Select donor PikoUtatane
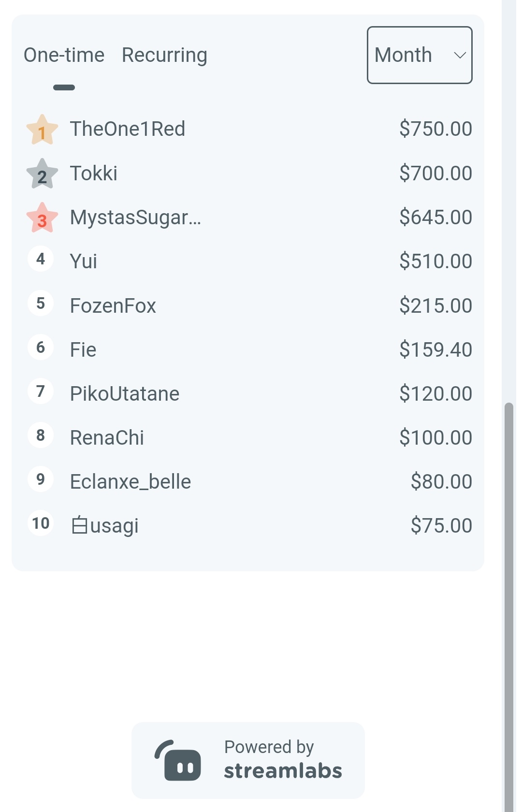The image size is (522, 812). tap(125, 394)
